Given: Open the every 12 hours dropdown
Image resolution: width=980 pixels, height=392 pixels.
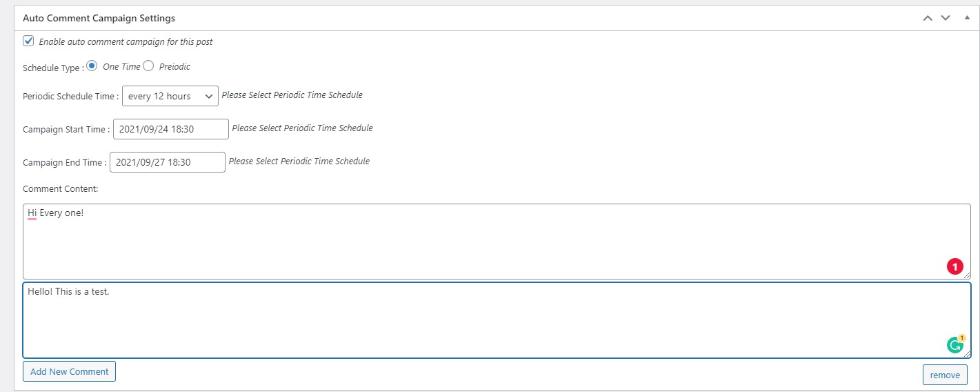Looking at the screenshot, I should coord(170,96).
